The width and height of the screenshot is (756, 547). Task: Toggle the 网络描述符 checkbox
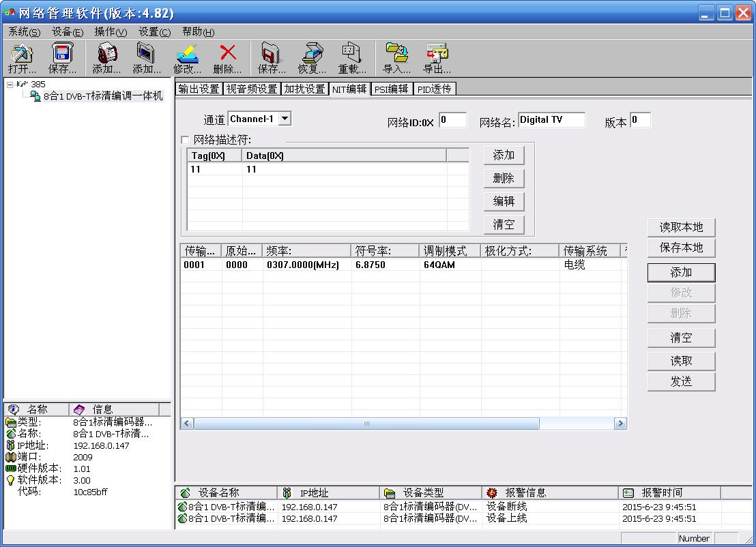coord(185,140)
